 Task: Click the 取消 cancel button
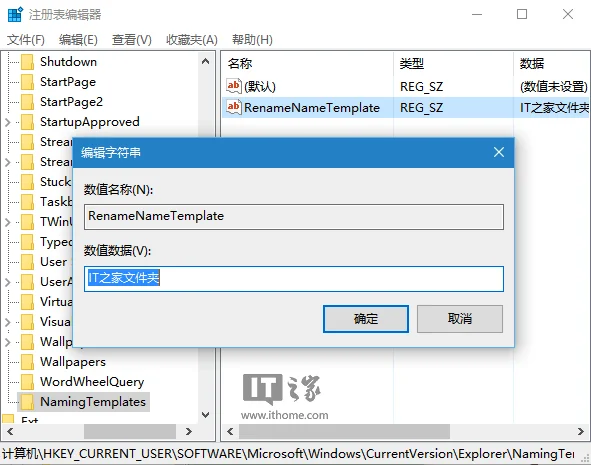point(459,319)
